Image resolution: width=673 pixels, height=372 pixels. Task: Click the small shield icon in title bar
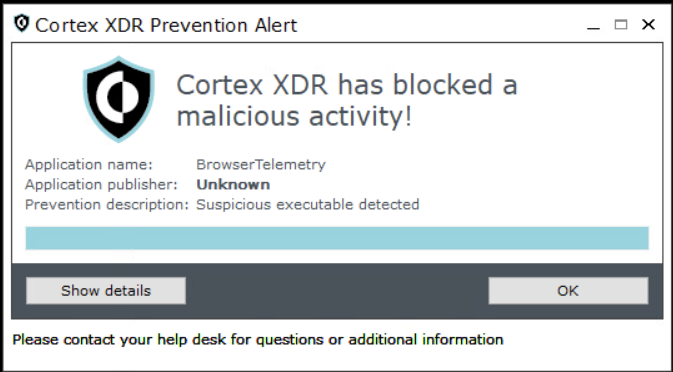(x=21, y=24)
